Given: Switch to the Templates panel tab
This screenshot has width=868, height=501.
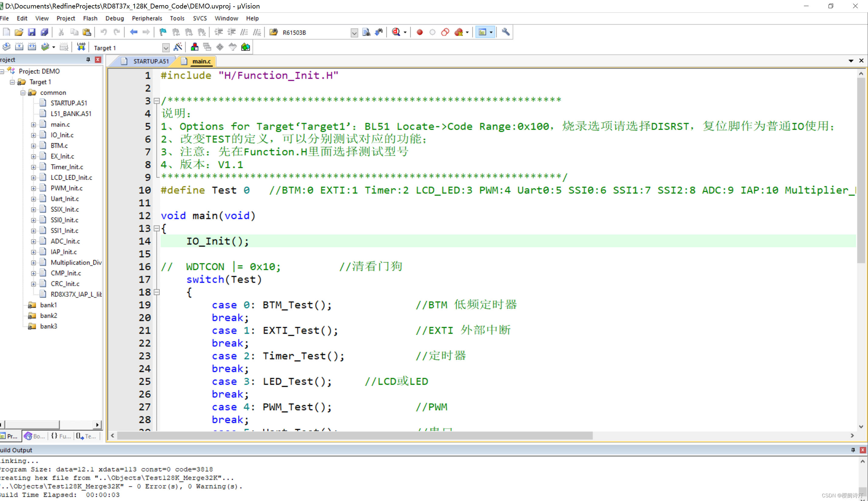Looking at the screenshot, I should [x=86, y=436].
